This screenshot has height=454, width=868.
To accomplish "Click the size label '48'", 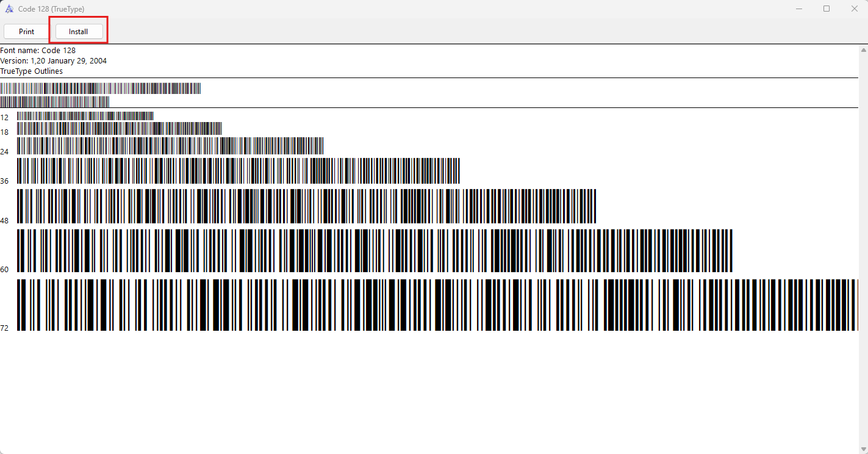I will click(4, 221).
